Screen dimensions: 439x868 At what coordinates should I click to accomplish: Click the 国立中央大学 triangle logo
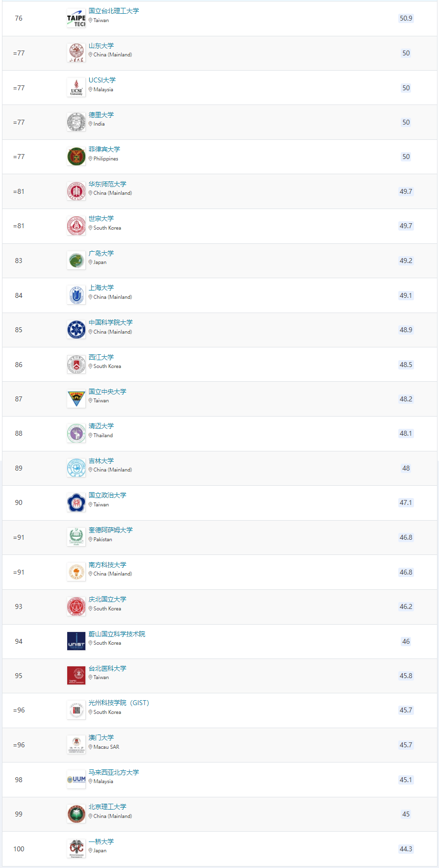click(x=76, y=399)
